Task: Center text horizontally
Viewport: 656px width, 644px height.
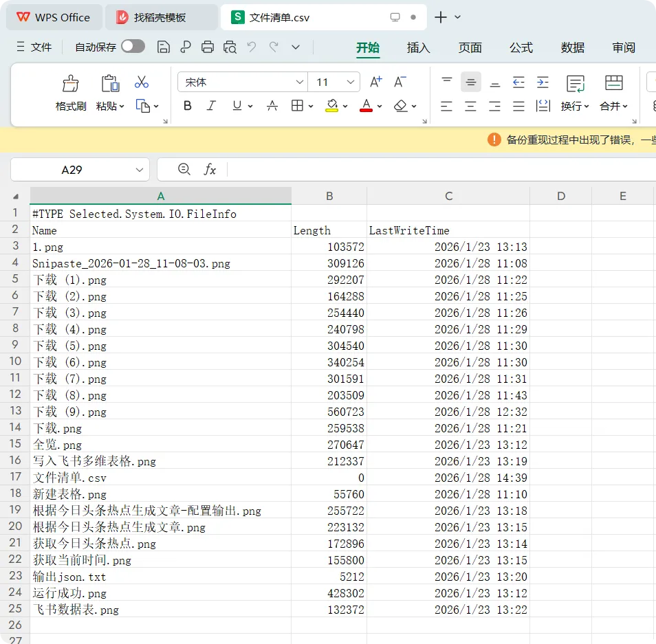Action: (x=470, y=107)
